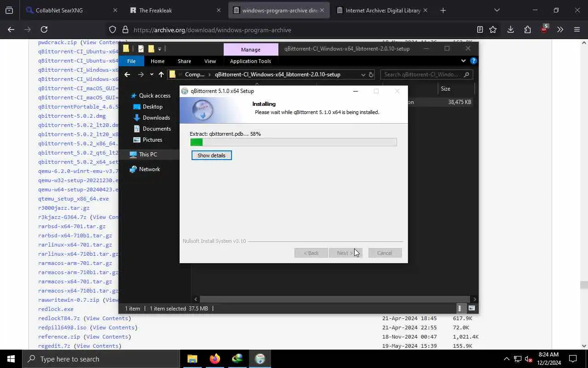
Task: Close The Freakleak tab
Action: [219, 10]
